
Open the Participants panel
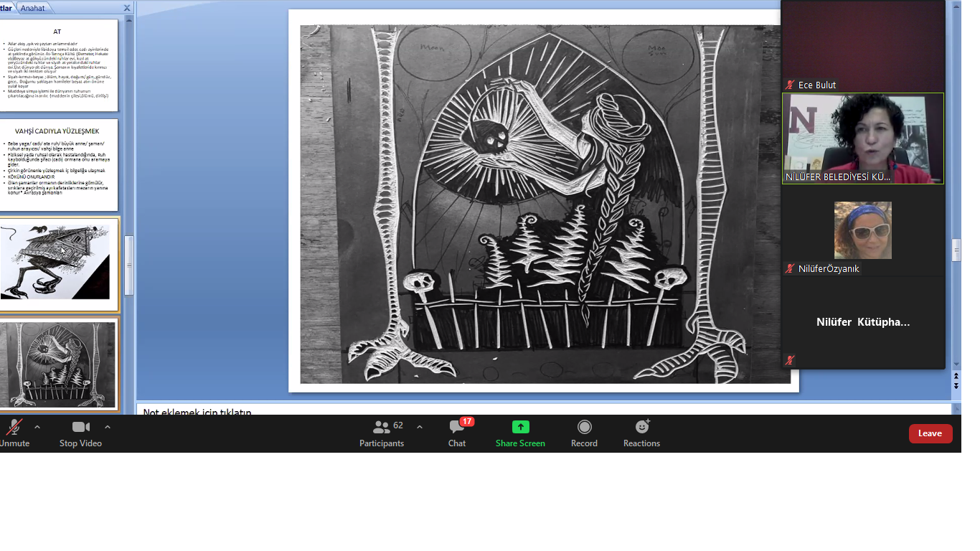382,433
